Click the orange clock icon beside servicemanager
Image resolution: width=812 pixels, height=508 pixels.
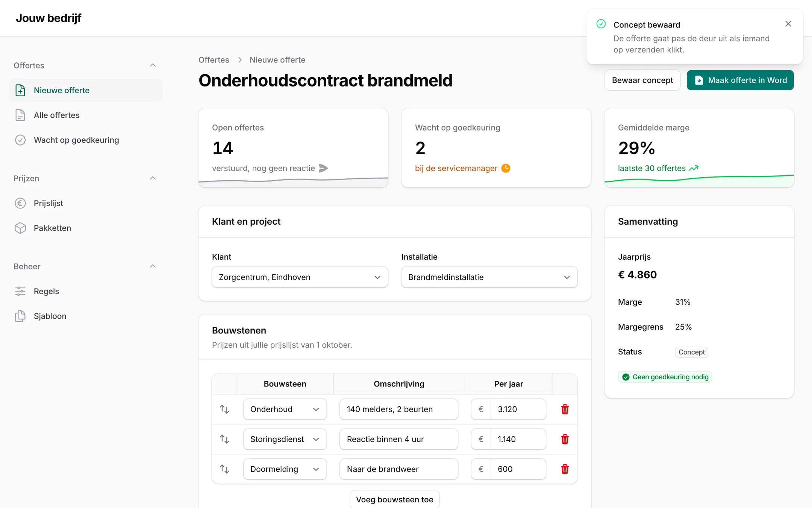[x=506, y=168]
